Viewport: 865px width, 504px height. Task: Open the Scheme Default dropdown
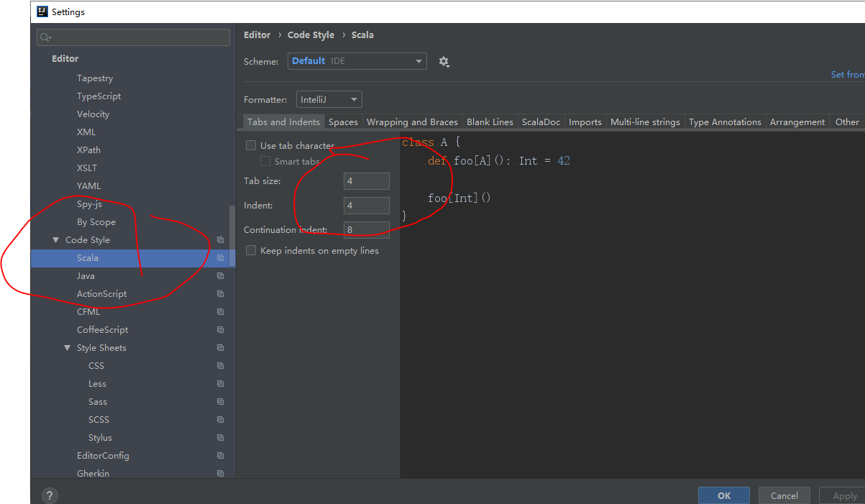357,61
